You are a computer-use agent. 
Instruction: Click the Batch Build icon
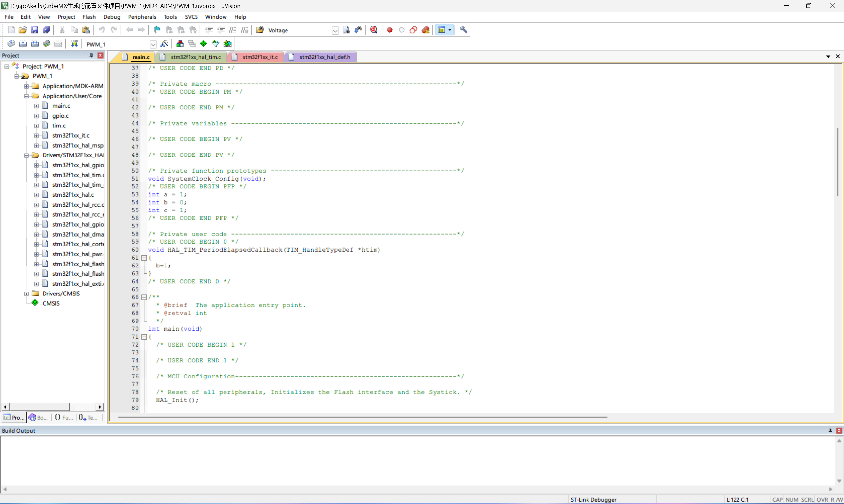(x=46, y=43)
